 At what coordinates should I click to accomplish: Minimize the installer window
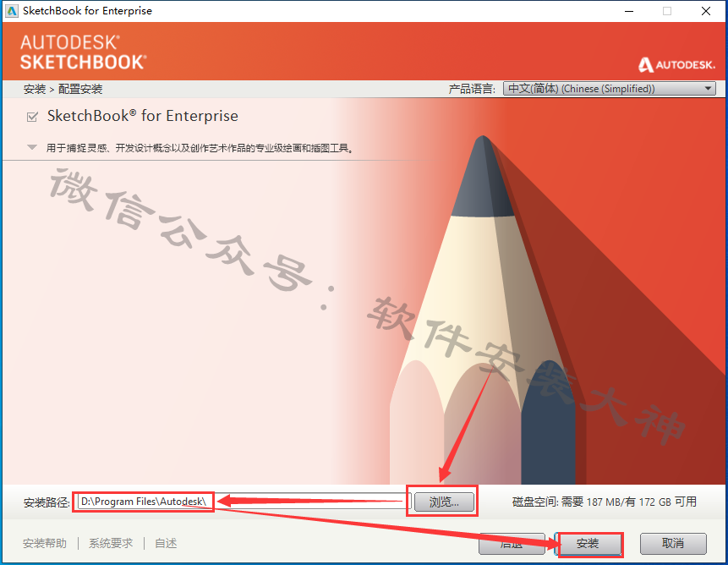point(629,11)
